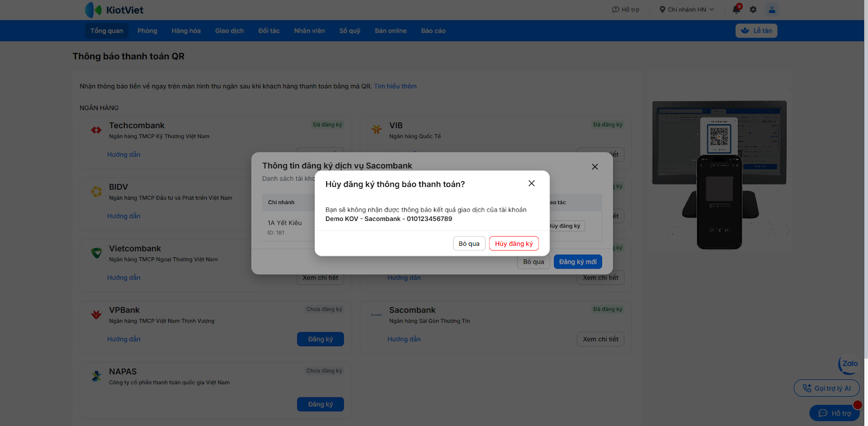This screenshot has height=426, width=868.
Task: Open the notifications bell
Action: click(736, 9)
